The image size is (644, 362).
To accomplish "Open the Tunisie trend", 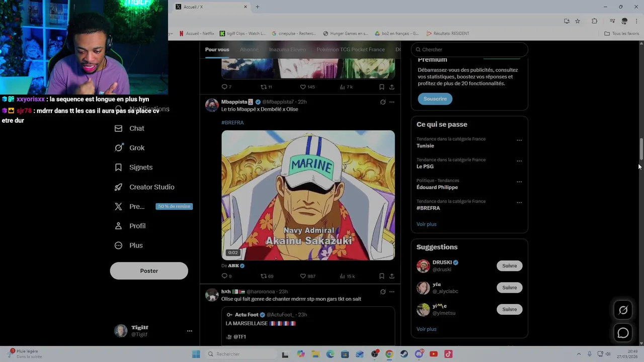I will pyautogui.click(x=425, y=146).
